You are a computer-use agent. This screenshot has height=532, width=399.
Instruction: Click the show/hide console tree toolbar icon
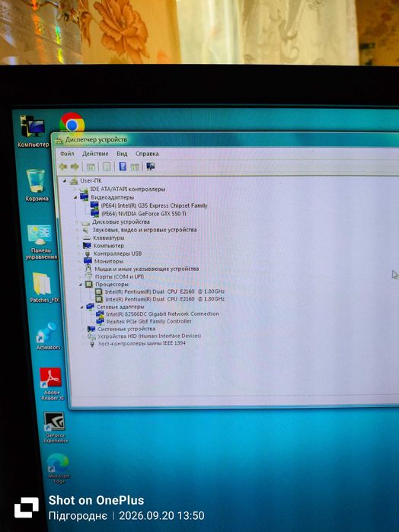coord(91,167)
